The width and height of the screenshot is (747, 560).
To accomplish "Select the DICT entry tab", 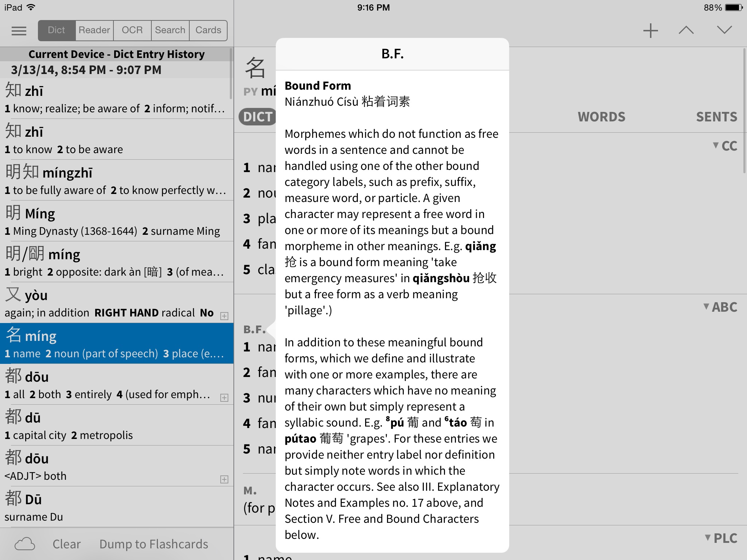I will 258,117.
